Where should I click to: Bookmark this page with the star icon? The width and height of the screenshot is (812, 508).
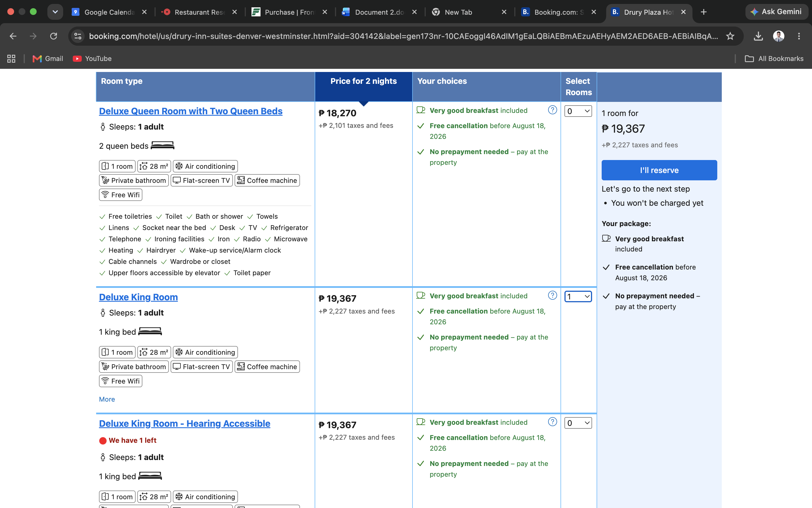point(730,36)
